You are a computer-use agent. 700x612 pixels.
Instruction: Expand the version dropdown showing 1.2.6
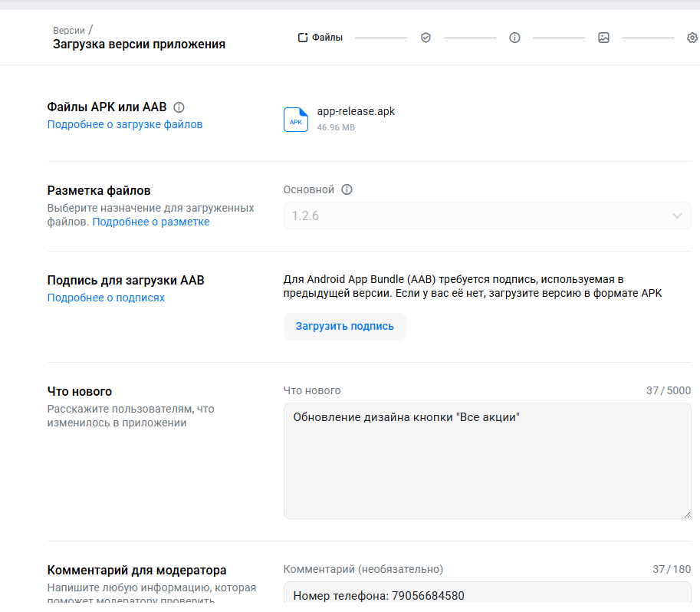point(677,216)
